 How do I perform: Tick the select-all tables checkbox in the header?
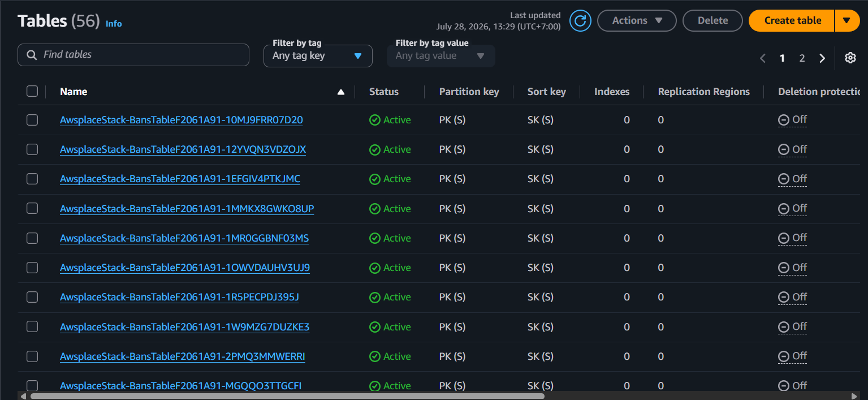32,91
